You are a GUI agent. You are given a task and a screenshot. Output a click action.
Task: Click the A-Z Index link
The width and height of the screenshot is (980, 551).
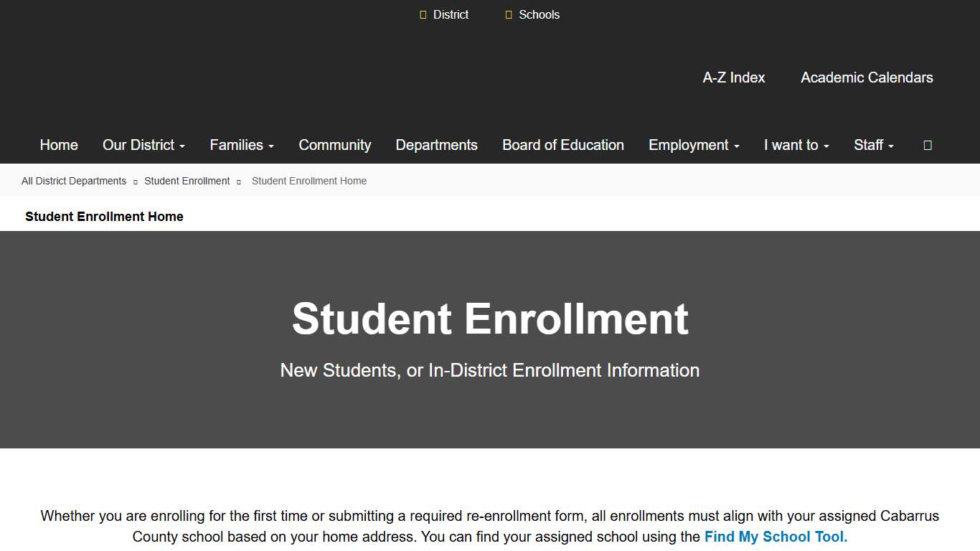733,77
